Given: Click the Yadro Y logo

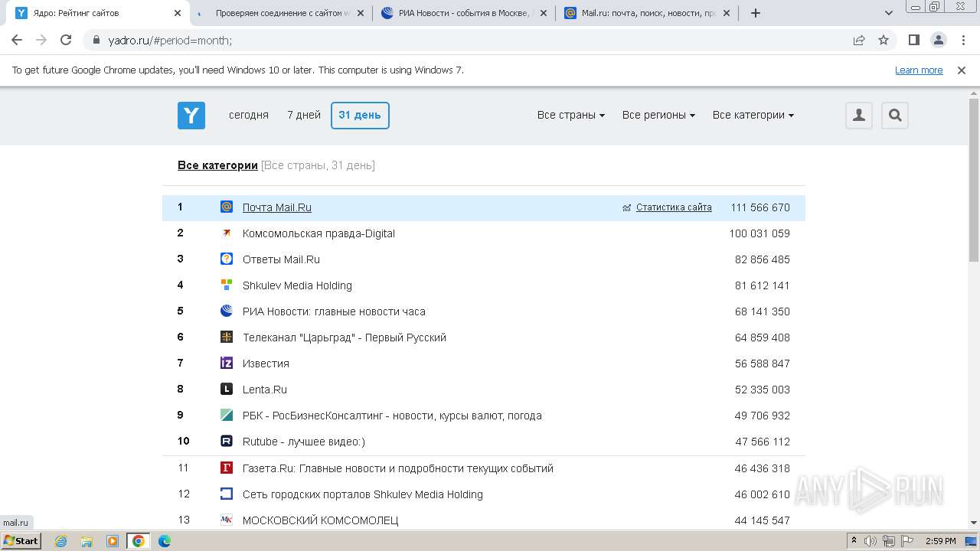Looking at the screenshot, I should (x=191, y=116).
